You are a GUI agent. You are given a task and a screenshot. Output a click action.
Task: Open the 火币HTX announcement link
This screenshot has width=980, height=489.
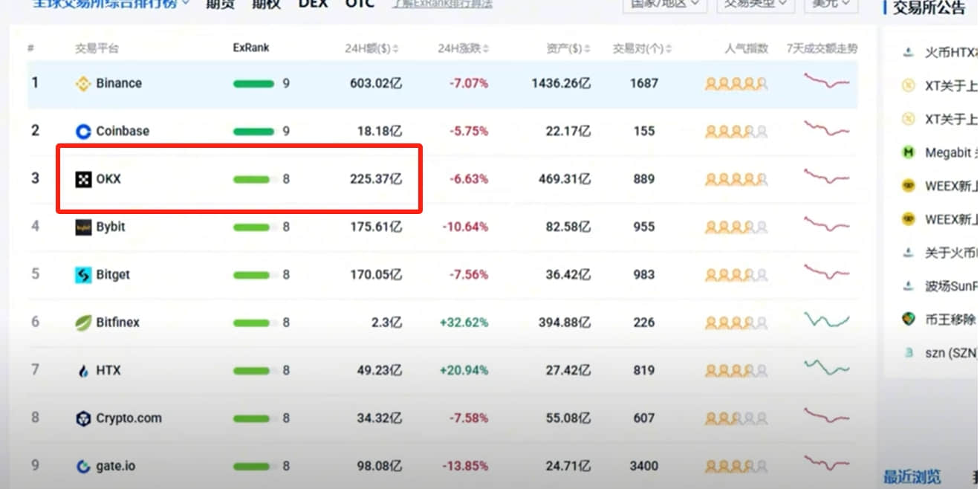951,53
